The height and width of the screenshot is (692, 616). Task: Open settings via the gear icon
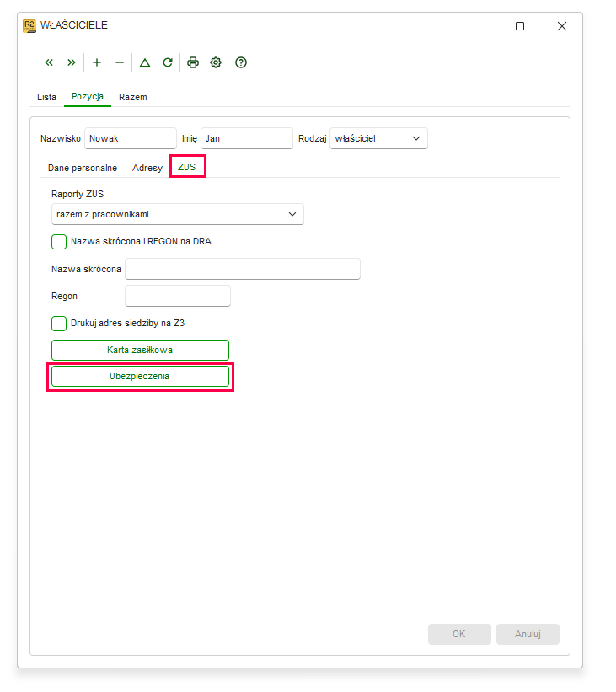216,62
